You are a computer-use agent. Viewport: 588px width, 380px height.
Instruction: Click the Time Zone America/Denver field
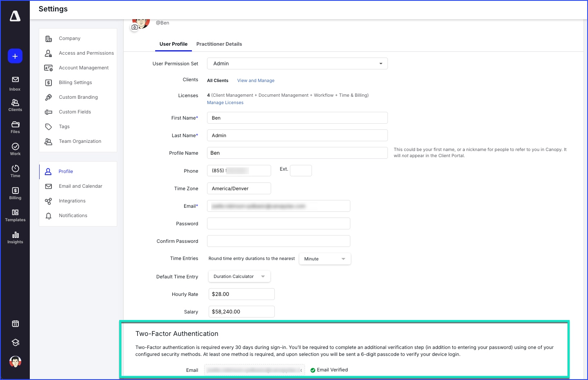pos(239,189)
